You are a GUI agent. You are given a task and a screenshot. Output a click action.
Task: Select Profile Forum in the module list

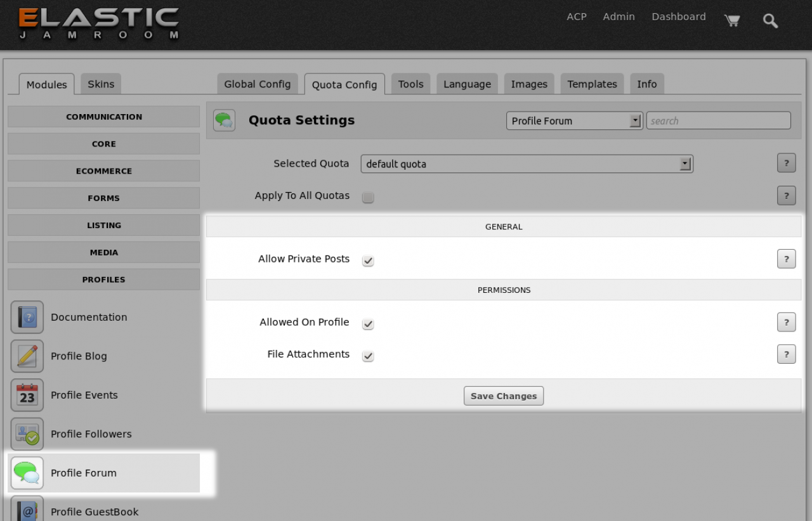pos(84,473)
